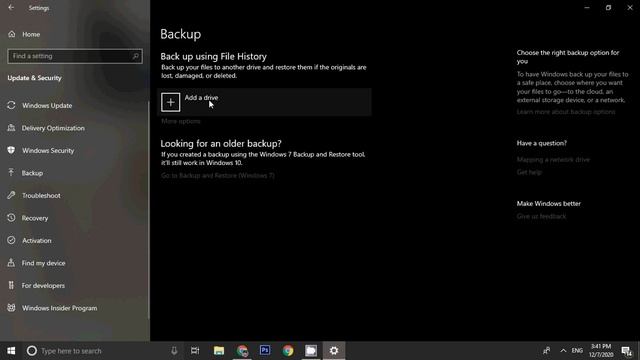640x360 pixels.
Task: Select the Recovery clock icon
Action: (11, 218)
